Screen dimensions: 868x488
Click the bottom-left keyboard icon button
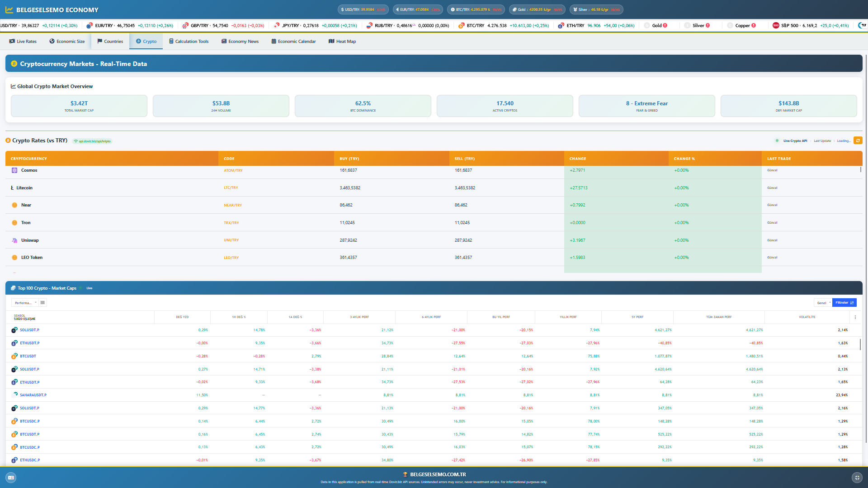(11, 478)
